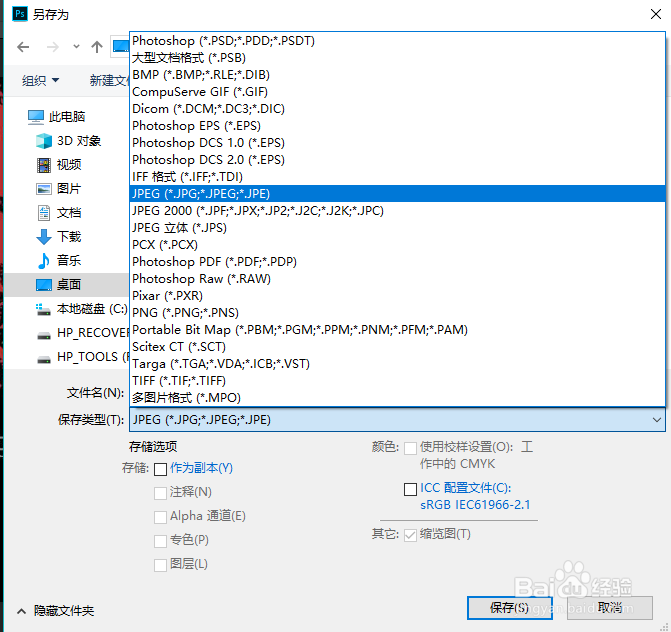671x632 pixels.
Task: Click the 图片 picture icon
Action: tap(44, 189)
